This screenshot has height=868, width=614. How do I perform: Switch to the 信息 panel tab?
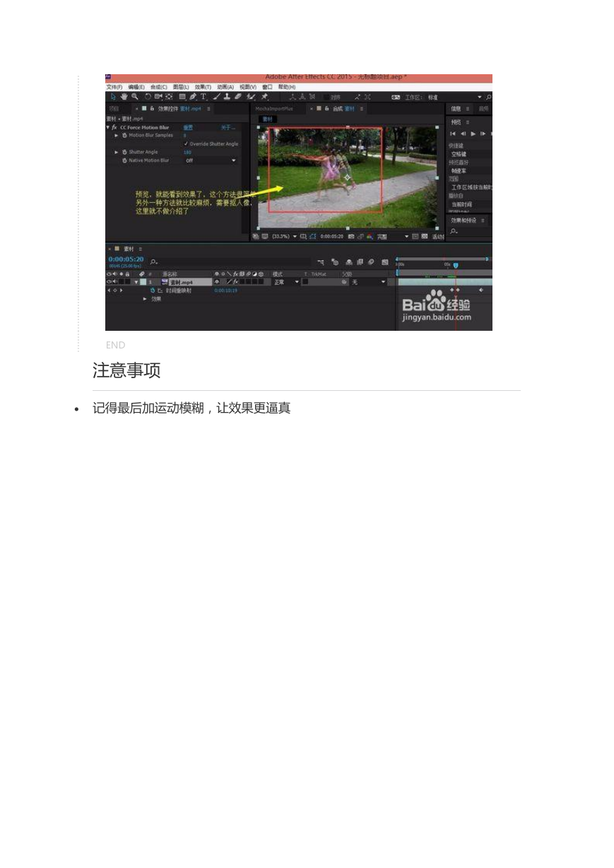456,109
